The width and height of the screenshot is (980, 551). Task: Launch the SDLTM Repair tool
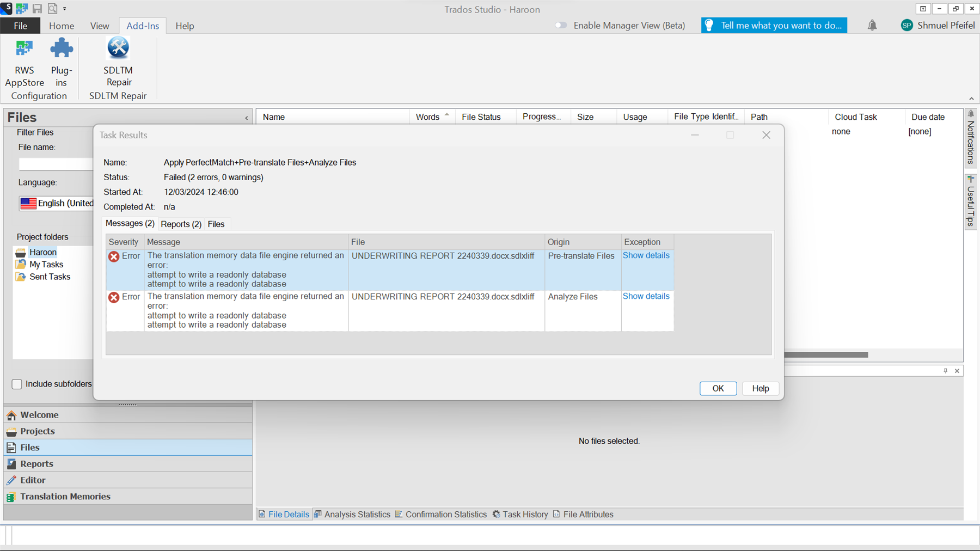118,63
